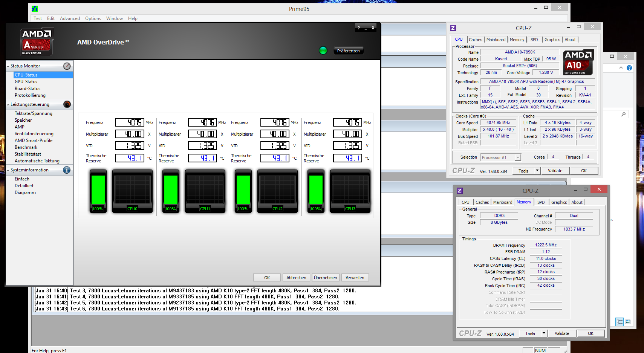Screen dimensions: 644x353
Task: Open the Tools dropdown arrow in the CPU-Z processor window
Action: click(537, 171)
